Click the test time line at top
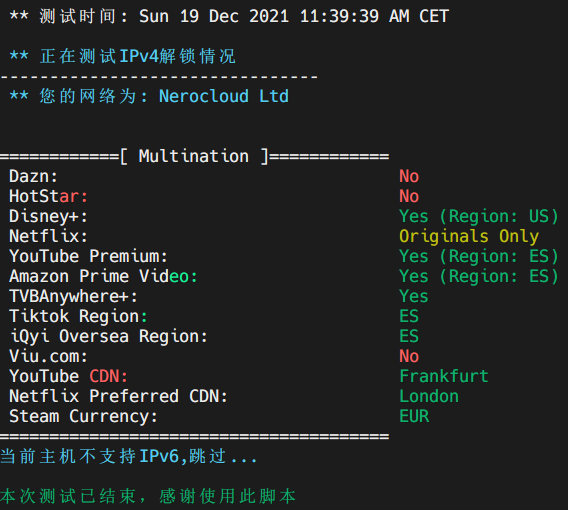 229,16
